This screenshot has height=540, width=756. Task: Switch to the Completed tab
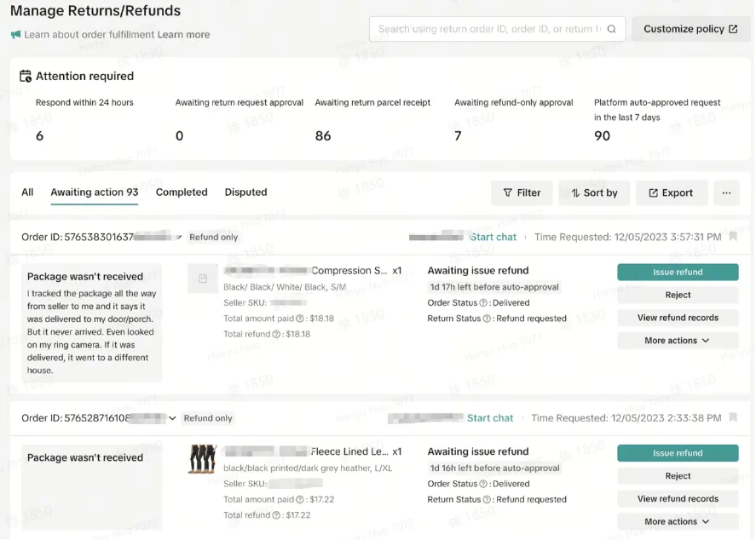[x=182, y=192]
